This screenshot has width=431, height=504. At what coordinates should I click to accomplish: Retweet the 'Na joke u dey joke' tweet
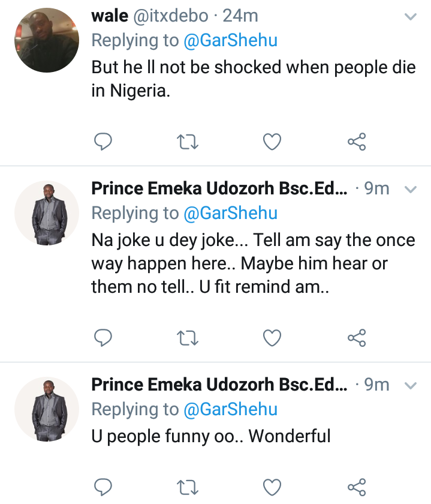(x=188, y=338)
